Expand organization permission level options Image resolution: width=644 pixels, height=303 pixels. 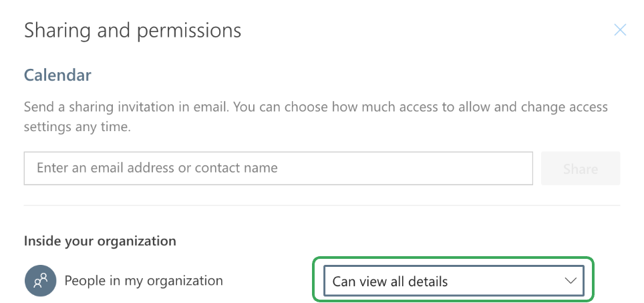click(454, 281)
